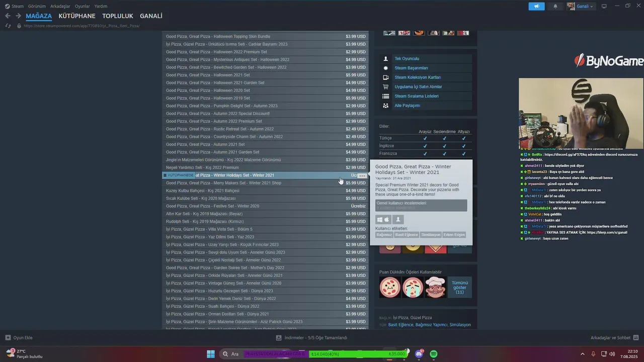Open the Oyunlar menu
644x362 pixels.
point(83,6)
